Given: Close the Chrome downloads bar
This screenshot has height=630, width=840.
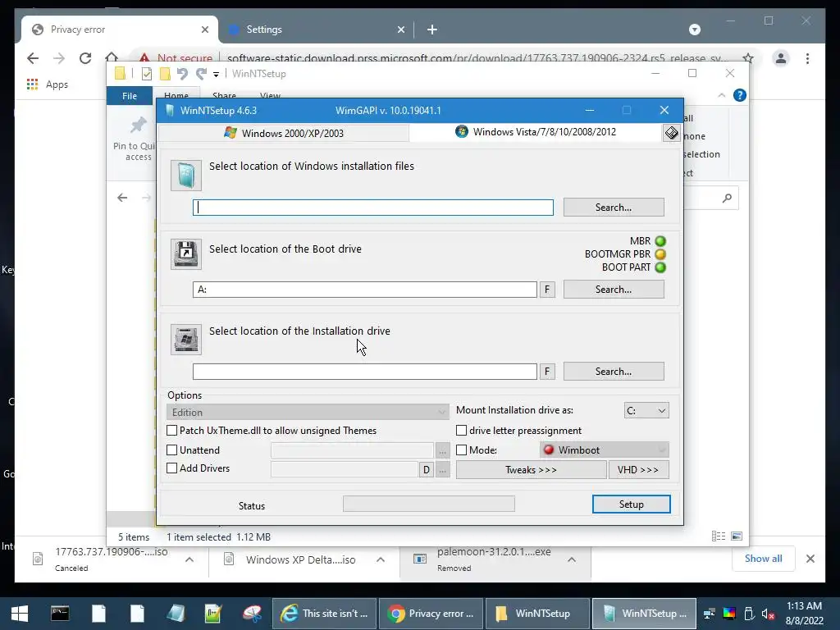Looking at the screenshot, I should (x=810, y=559).
